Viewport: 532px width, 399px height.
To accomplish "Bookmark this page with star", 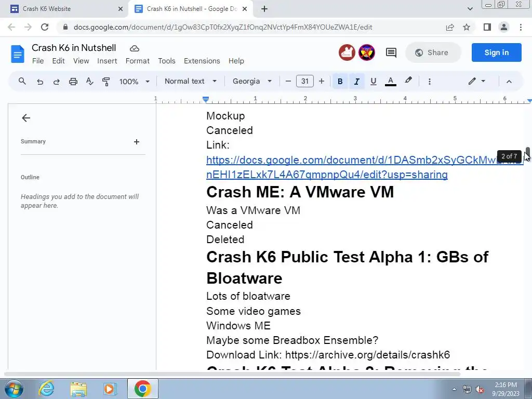I will [x=467, y=27].
